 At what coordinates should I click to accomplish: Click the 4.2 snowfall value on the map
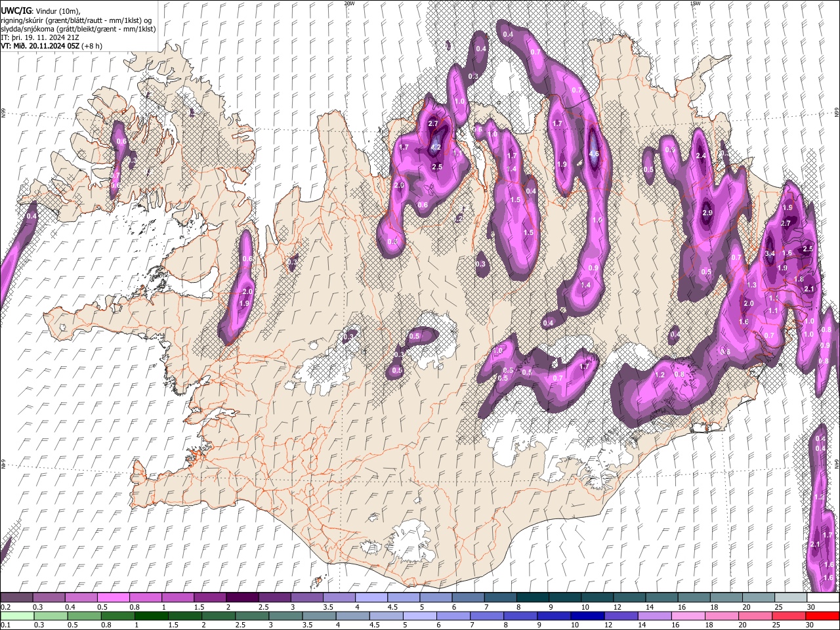435,148
